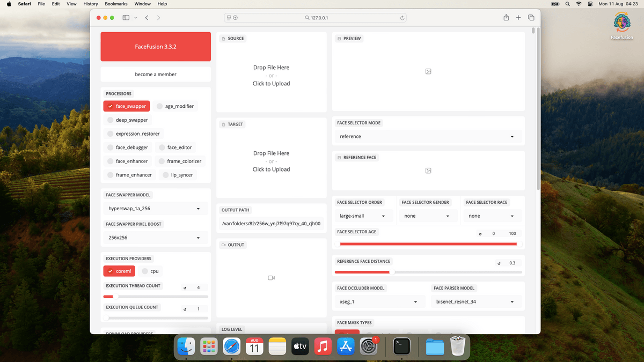The image size is (644, 362).
Task: Expand the Face Selector Gender dropdown
Action: (428, 216)
